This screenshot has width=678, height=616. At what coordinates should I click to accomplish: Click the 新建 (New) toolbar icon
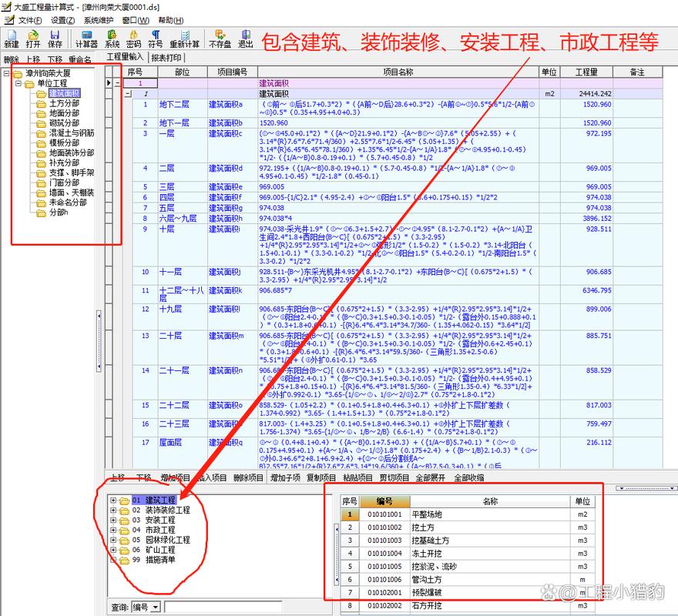(x=12, y=38)
